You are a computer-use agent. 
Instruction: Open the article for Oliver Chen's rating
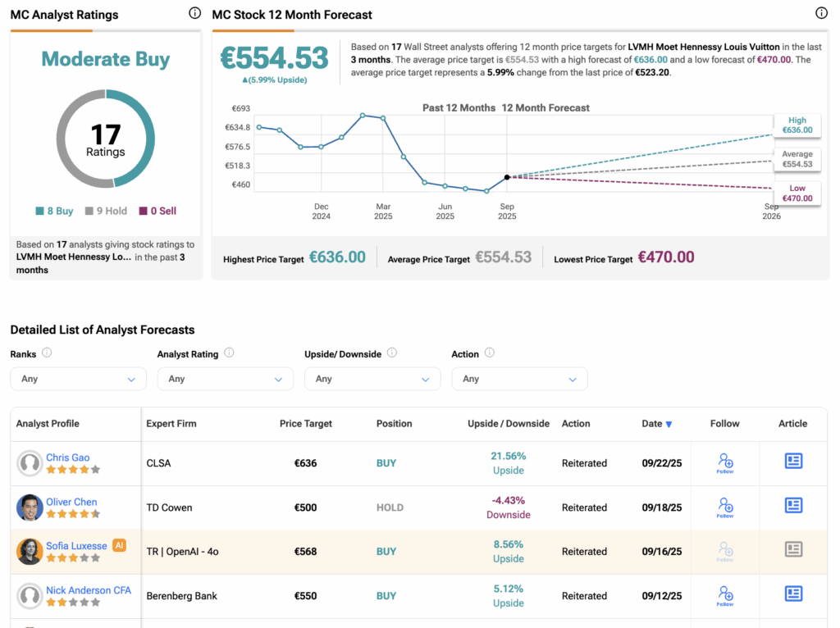pos(793,505)
